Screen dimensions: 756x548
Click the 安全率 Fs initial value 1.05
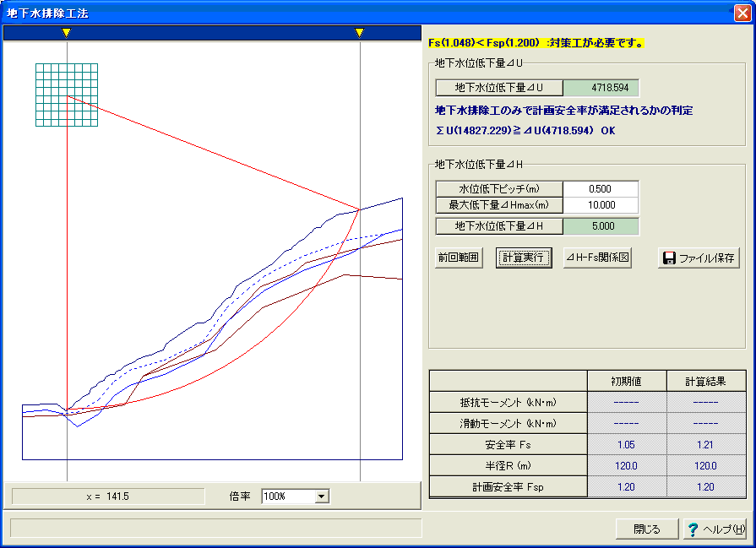[626, 445]
